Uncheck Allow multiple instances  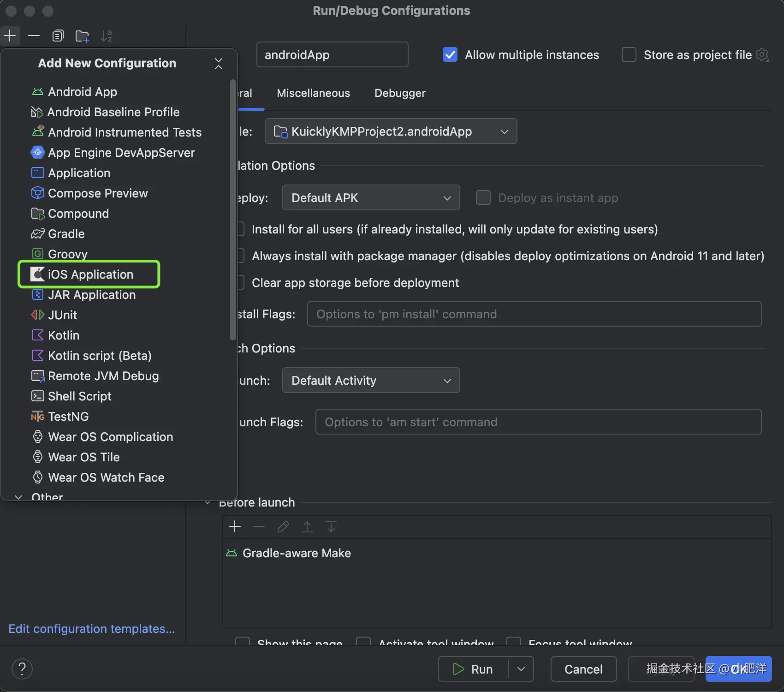[x=450, y=55]
